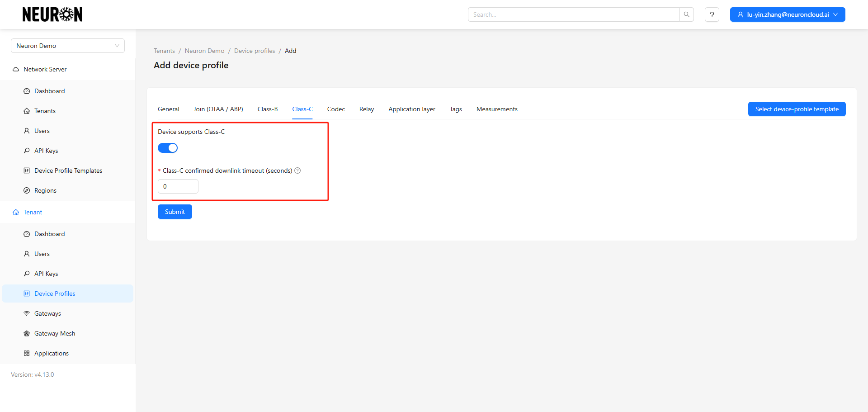Open Gateway Mesh in sidebar
This screenshot has width=868, height=412.
68,333
